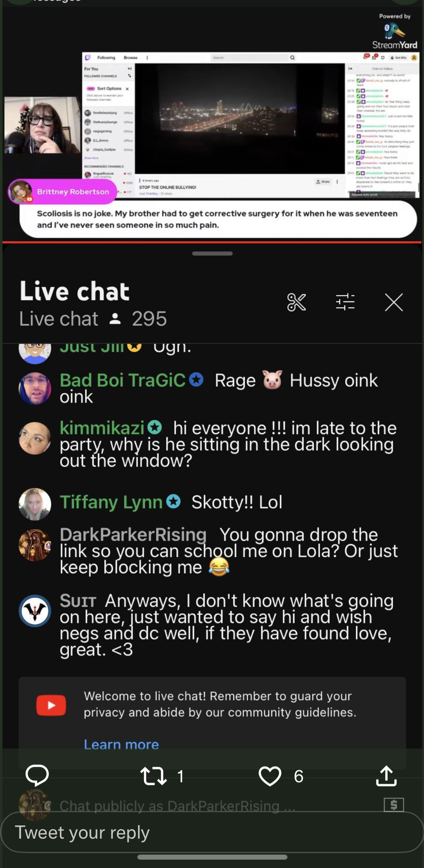Open SUIT's bat logo avatar

coord(35,611)
